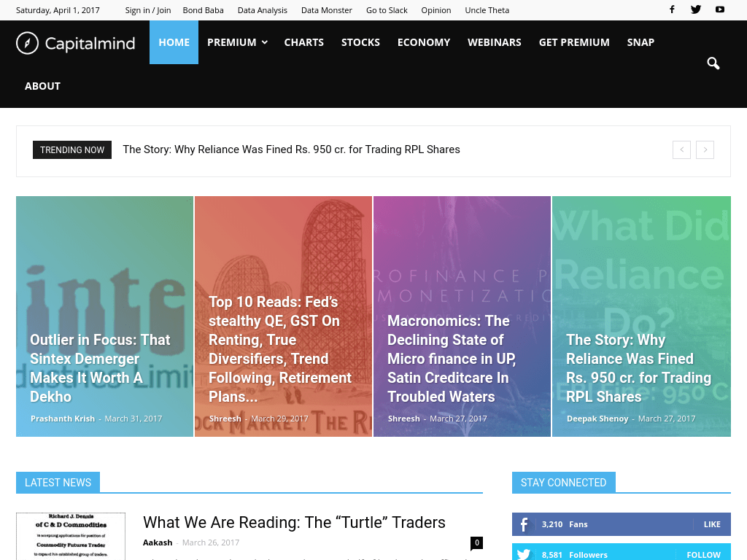This screenshot has height=560, width=747.
Task: Expand the Premium dropdown menu
Action: pyautogui.click(x=237, y=42)
